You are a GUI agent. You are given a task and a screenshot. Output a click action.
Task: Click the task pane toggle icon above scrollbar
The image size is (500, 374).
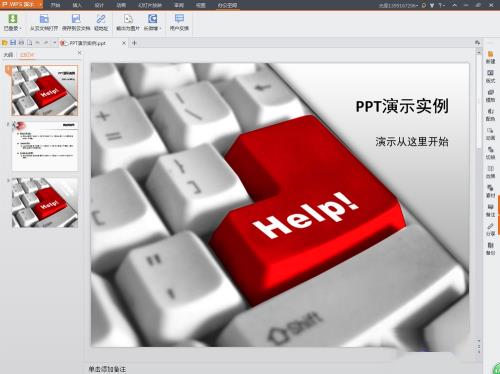[x=478, y=43]
